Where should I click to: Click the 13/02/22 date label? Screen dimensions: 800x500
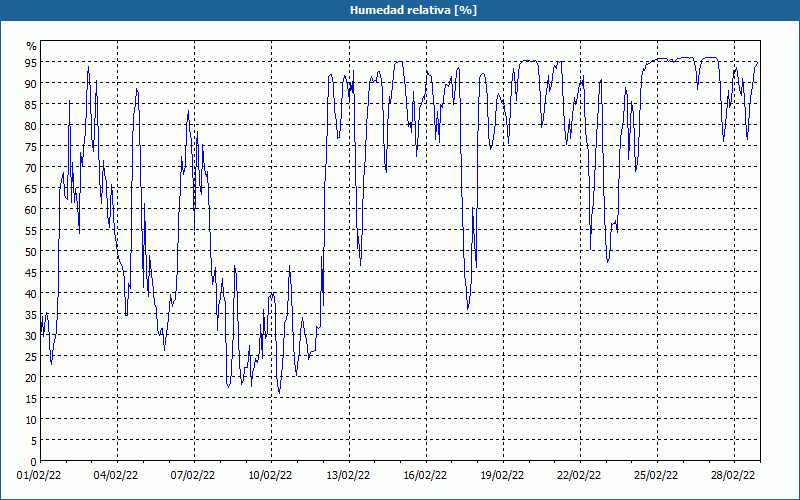pos(348,476)
